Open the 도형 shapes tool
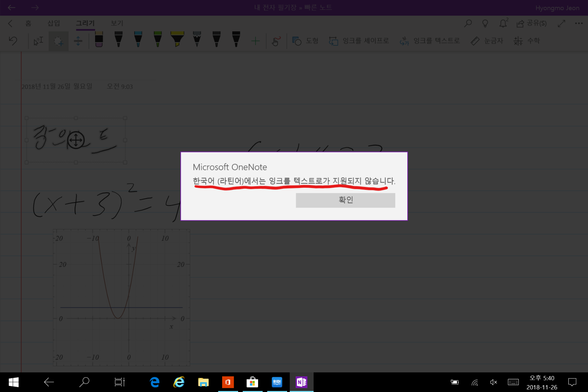588x392 pixels. click(x=305, y=41)
